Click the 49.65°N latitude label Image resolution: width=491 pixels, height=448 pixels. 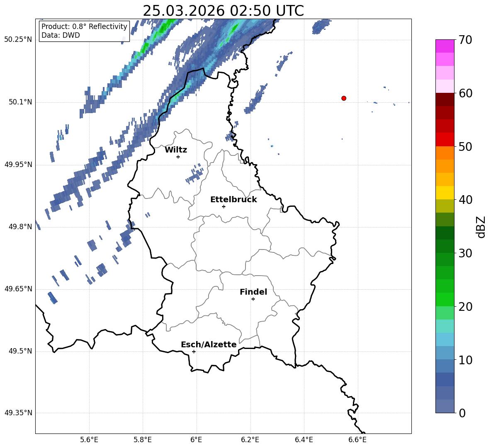click(18, 289)
